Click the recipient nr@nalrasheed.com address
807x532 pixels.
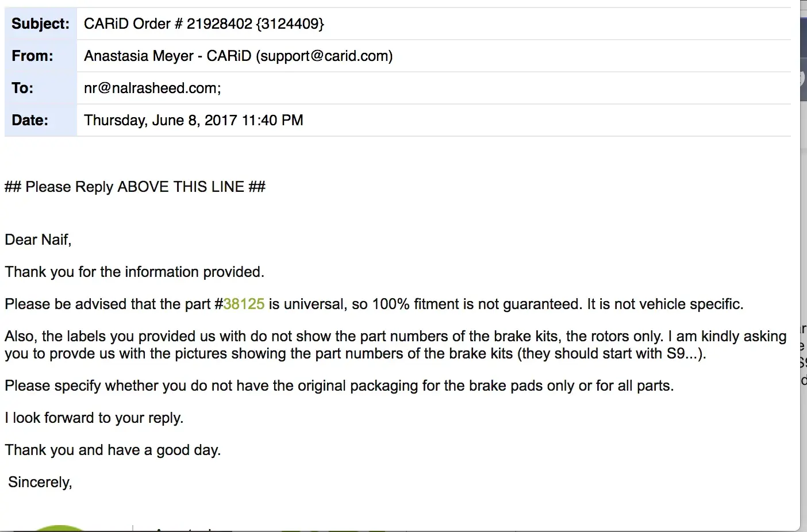pos(152,88)
